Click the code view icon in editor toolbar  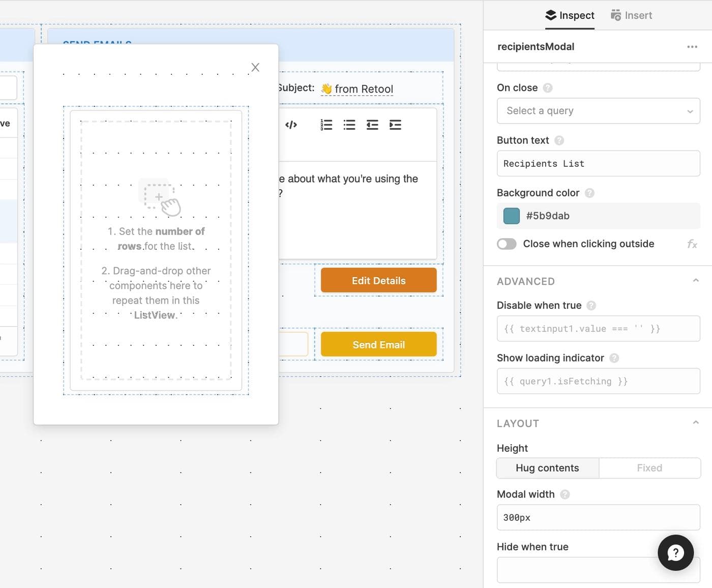(291, 125)
